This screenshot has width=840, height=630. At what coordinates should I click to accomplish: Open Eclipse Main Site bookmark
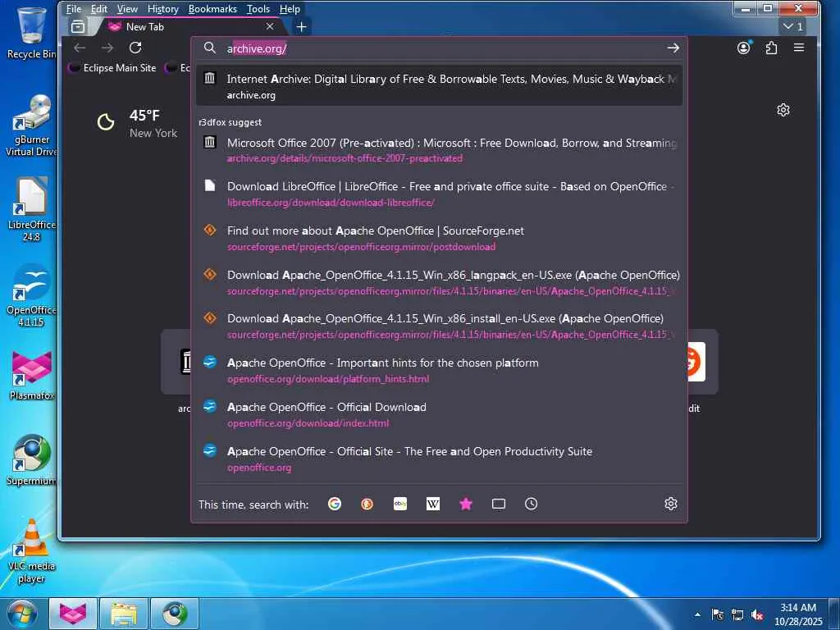pos(112,68)
